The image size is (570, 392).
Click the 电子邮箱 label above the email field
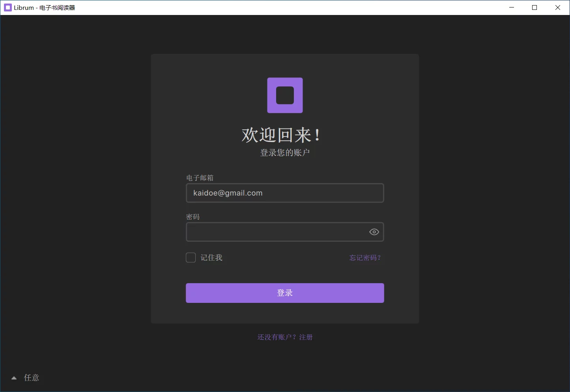click(x=200, y=178)
